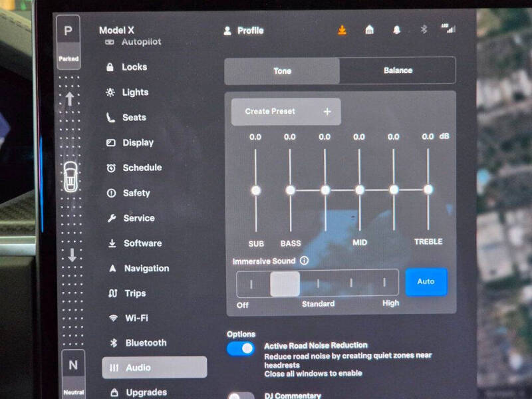The width and height of the screenshot is (532, 399).
Task: Disable Active Road Noise Reduction toggle
Action: point(241,348)
